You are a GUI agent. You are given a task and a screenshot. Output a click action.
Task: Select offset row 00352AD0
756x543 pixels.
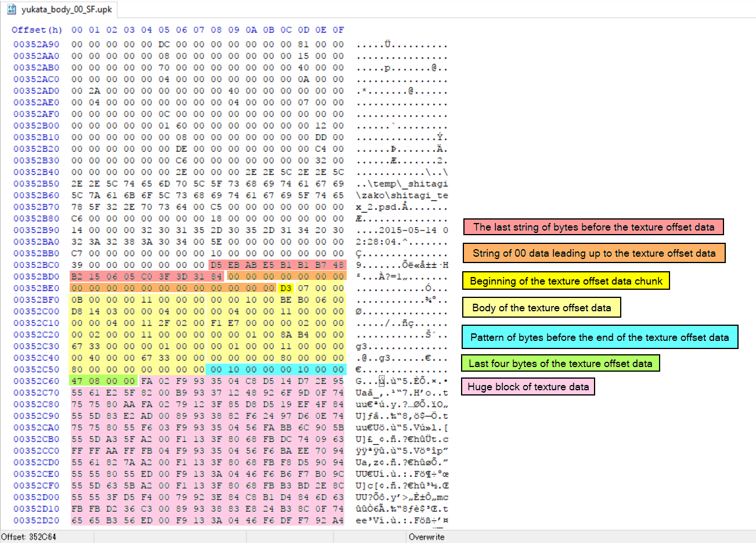[37, 91]
